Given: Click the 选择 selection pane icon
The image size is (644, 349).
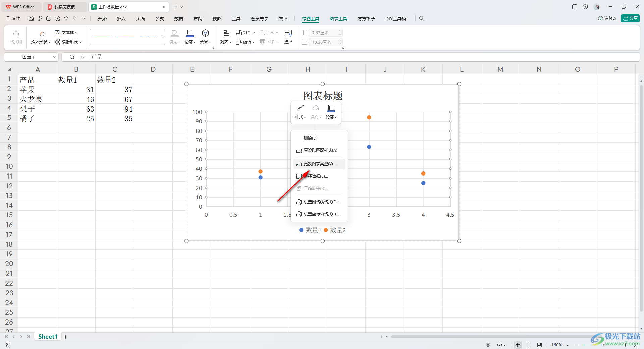Looking at the screenshot, I should click(288, 33).
